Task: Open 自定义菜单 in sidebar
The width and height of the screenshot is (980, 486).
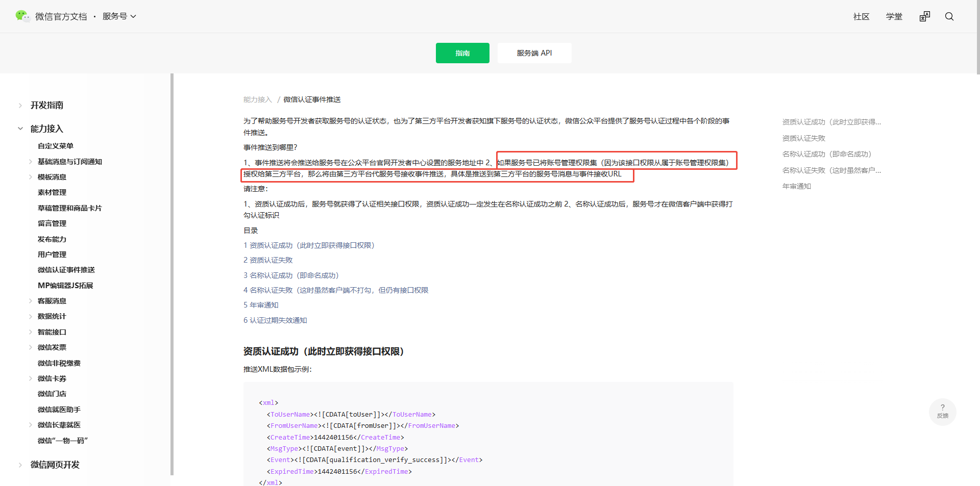Action: 56,146
